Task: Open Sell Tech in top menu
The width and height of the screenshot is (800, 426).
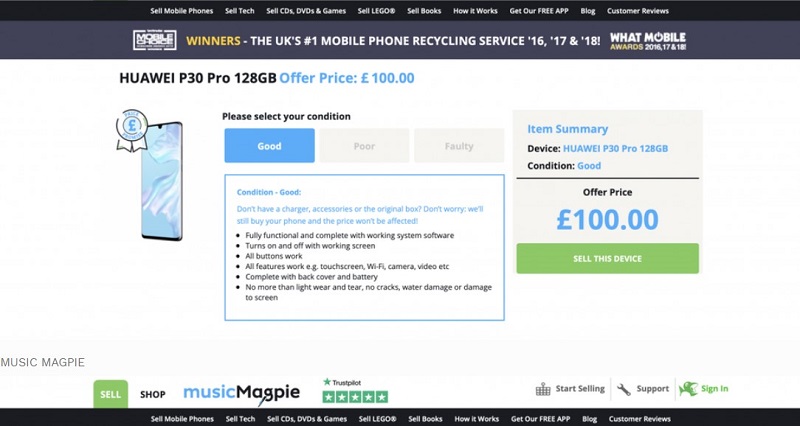Action: pos(240,11)
